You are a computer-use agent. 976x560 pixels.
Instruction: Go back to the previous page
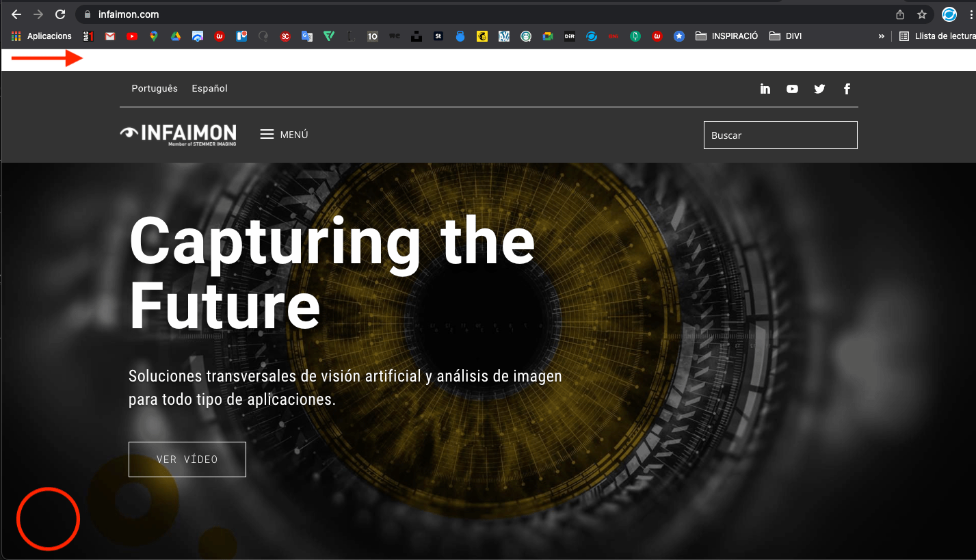coord(16,14)
